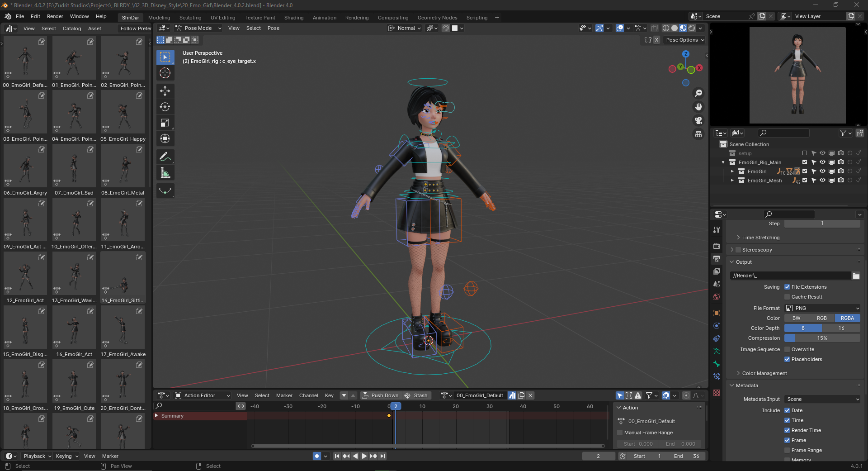Choose the Move tool
This screenshot has height=471, width=868.
[x=165, y=91]
